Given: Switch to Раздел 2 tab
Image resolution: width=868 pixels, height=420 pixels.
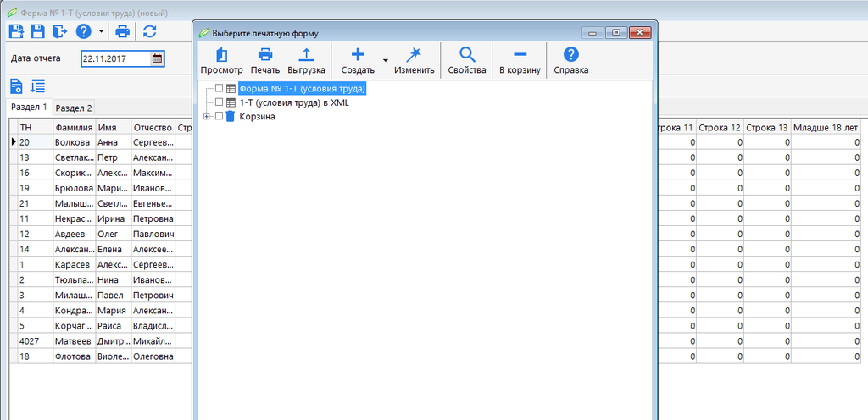Looking at the screenshot, I should tap(75, 108).
